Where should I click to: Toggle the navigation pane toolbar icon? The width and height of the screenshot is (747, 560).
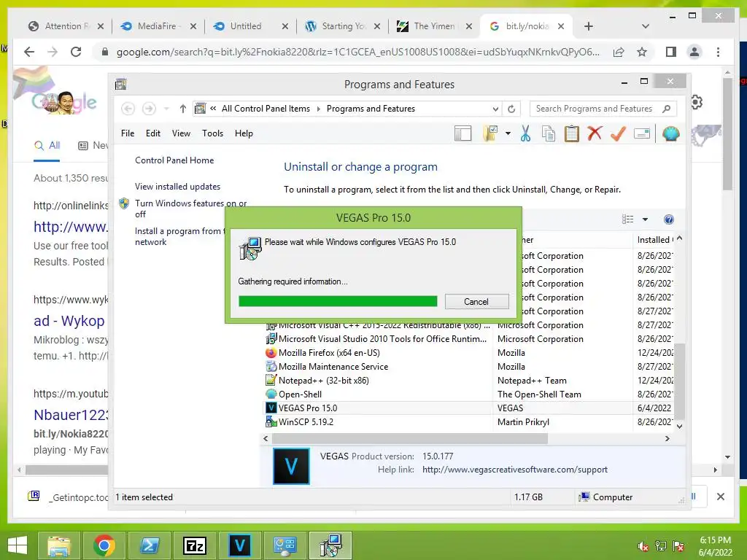coord(462,134)
